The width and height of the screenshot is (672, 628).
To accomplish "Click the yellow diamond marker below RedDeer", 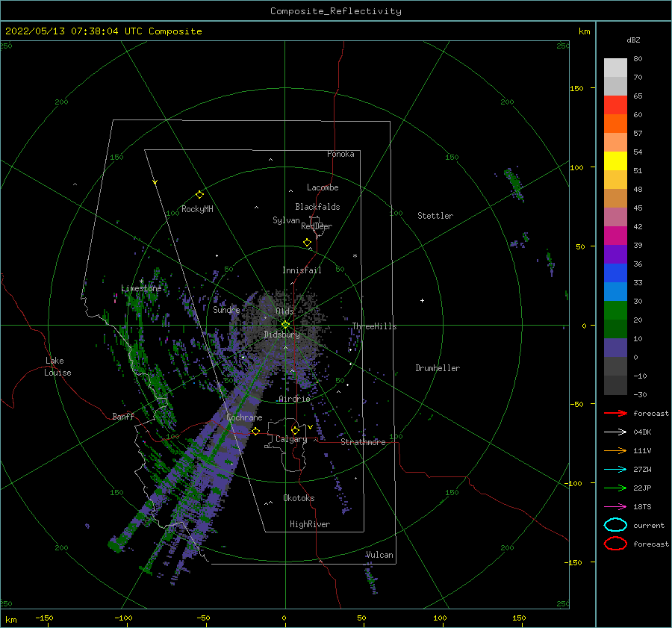I will tap(308, 243).
